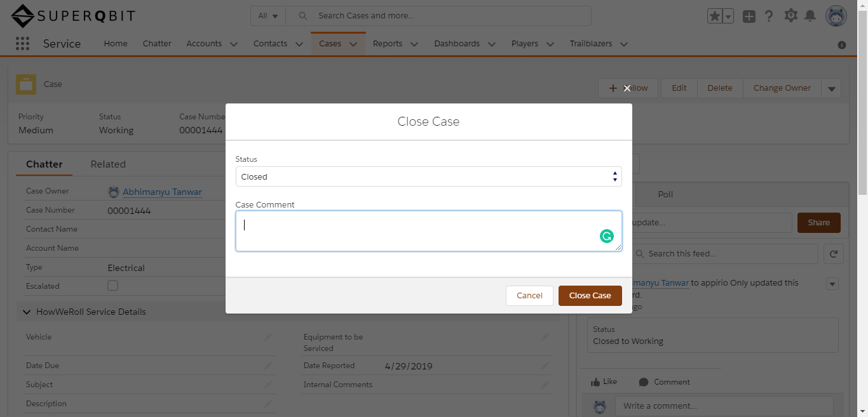Screen dimensions: 868x417
Task: Click the Grammarly icon in Case Comment
Action: (x=607, y=236)
